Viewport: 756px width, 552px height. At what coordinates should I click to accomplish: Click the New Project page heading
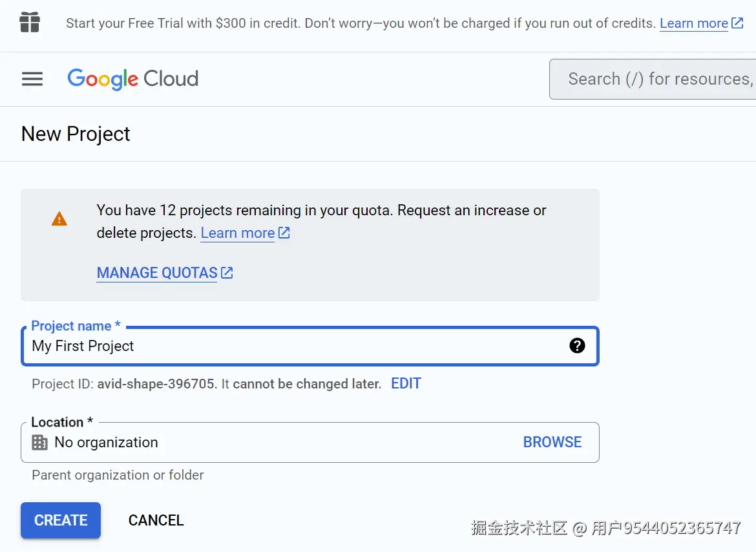[76, 134]
